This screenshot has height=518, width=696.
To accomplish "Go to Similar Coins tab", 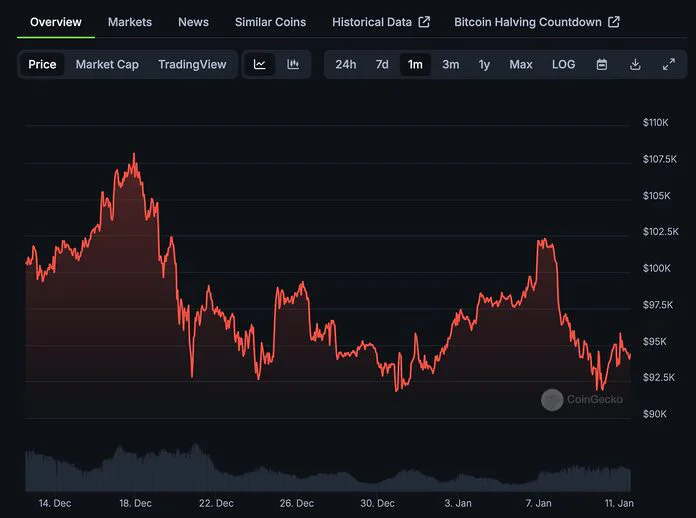I will [270, 22].
